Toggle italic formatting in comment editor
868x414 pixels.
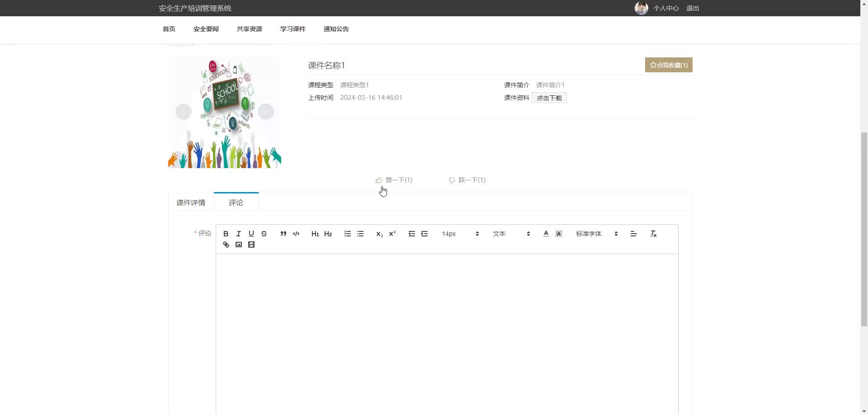(x=238, y=234)
